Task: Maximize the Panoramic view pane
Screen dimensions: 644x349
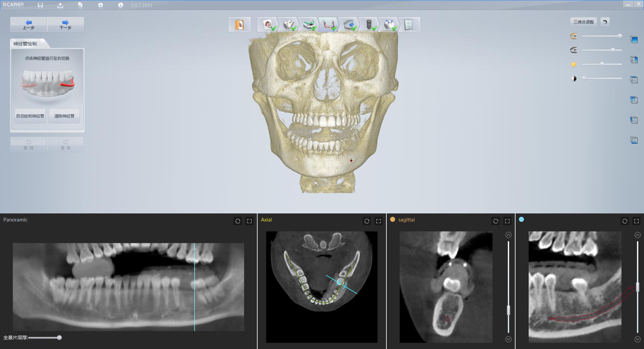Action: [249, 221]
